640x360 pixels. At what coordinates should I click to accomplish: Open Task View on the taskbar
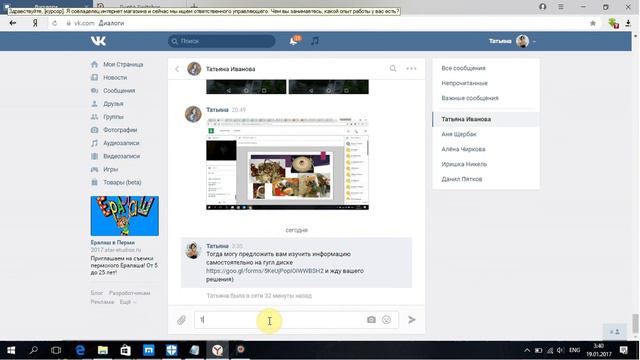pos(56,350)
